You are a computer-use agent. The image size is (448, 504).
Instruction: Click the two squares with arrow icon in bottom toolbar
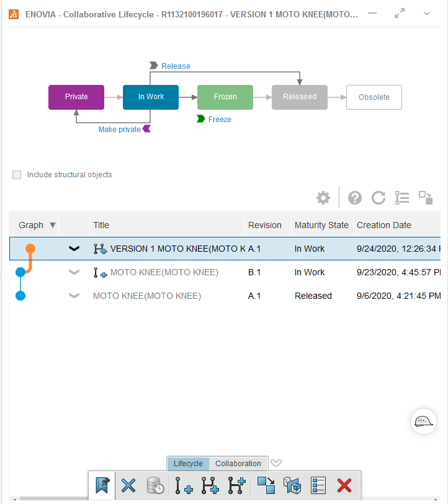point(266,485)
